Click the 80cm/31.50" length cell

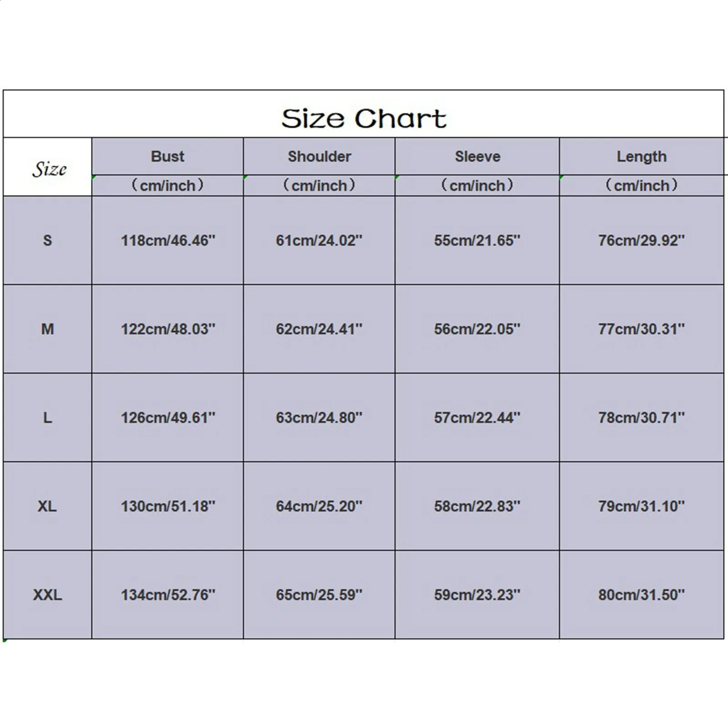click(x=642, y=595)
